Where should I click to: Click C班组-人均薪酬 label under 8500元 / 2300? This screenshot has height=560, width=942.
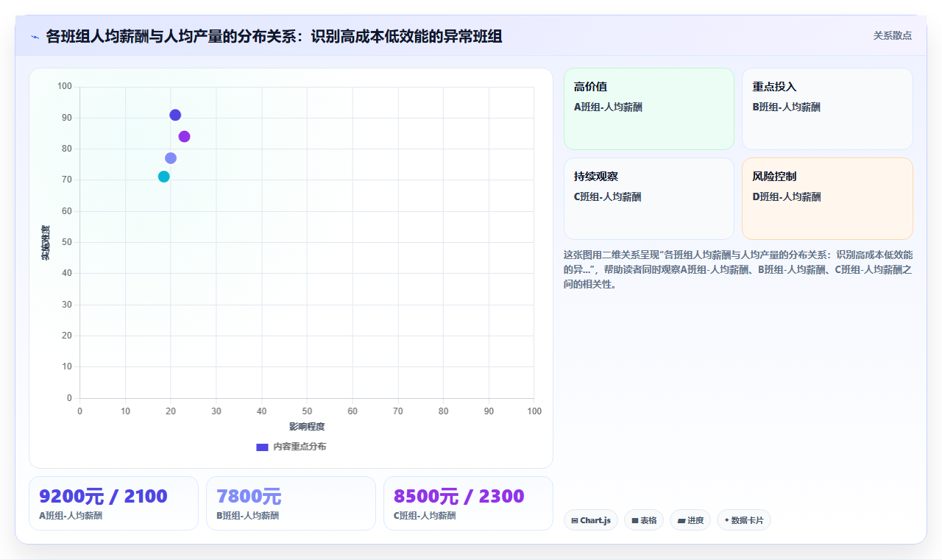tap(425, 516)
